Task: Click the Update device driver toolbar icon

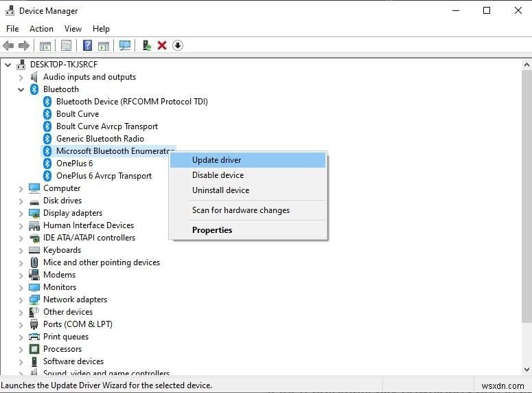Action: point(146,45)
